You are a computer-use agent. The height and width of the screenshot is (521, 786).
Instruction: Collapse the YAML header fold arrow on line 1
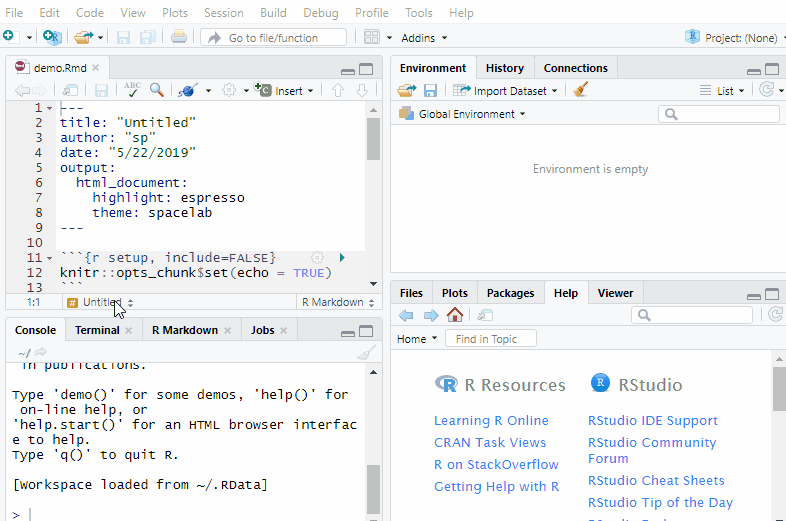pyautogui.click(x=49, y=108)
